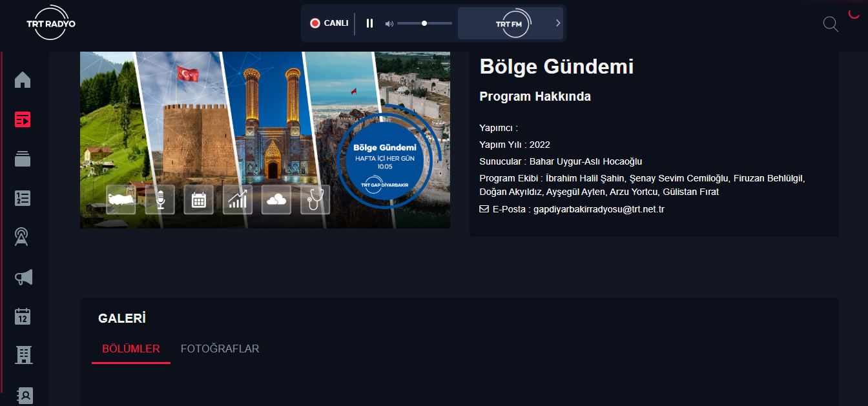Switch to the BÖLÜMLER tab
The image size is (868, 406).
click(x=131, y=349)
